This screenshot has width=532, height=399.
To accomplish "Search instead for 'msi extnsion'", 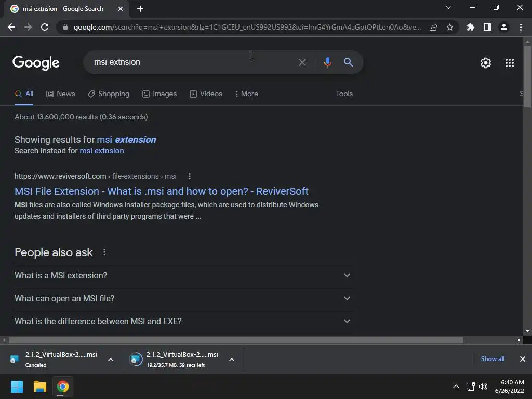I will pos(101,151).
